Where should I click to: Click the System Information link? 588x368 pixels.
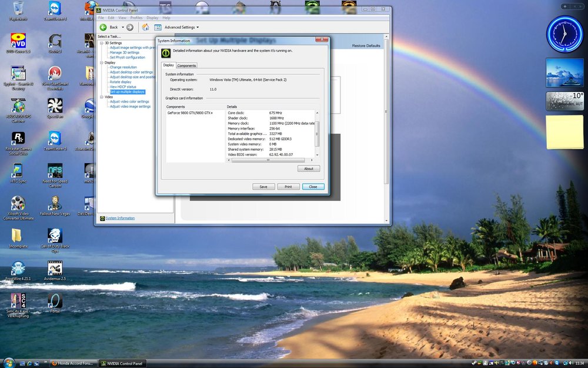click(x=120, y=218)
